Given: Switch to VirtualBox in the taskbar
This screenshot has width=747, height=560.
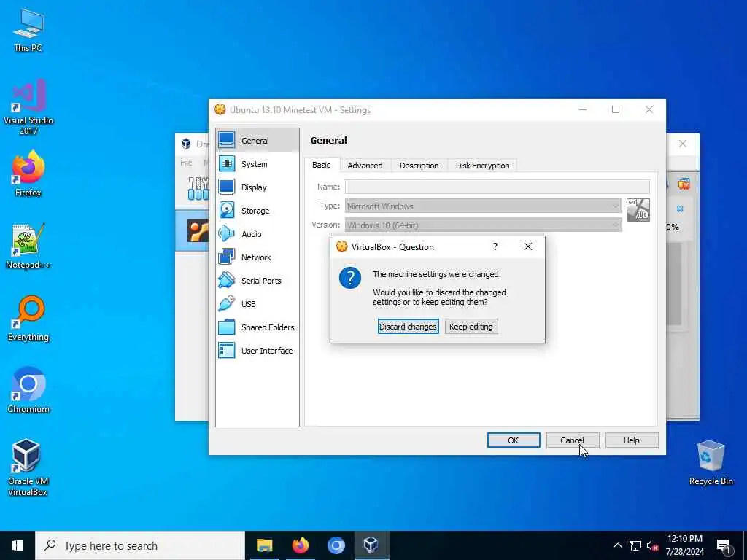Looking at the screenshot, I should pyautogui.click(x=371, y=545).
